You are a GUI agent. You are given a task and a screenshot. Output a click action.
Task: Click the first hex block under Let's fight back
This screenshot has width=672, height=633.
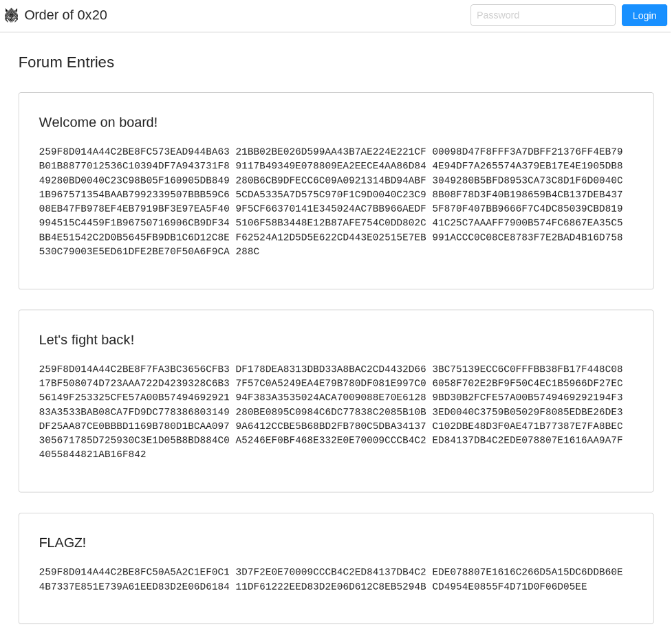(x=134, y=370)
